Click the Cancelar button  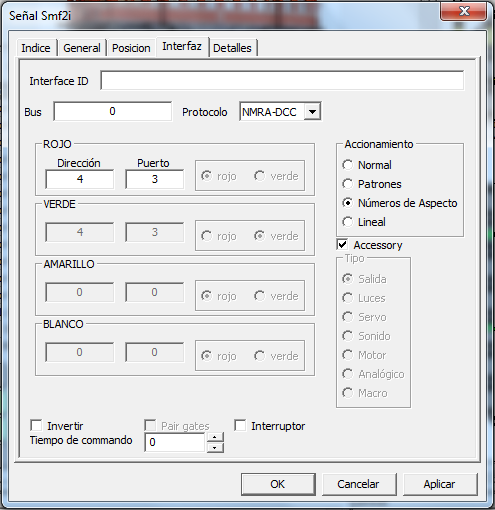359,484
